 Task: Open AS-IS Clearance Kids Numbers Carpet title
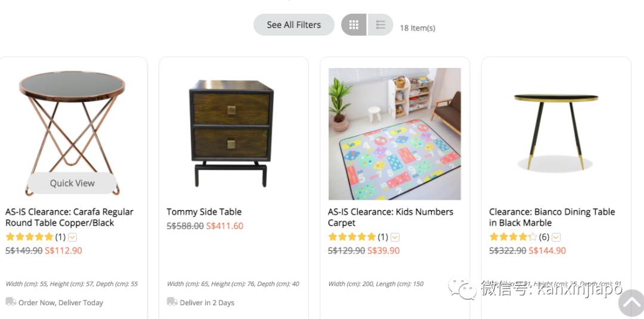click(x=391, y=217)
